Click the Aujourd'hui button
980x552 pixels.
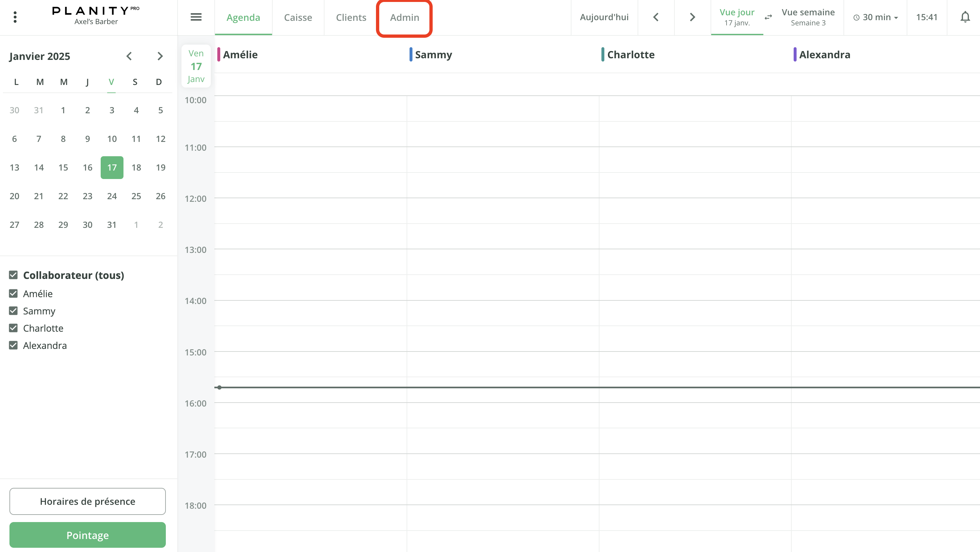pyautogui.click(x=604, y=17)
